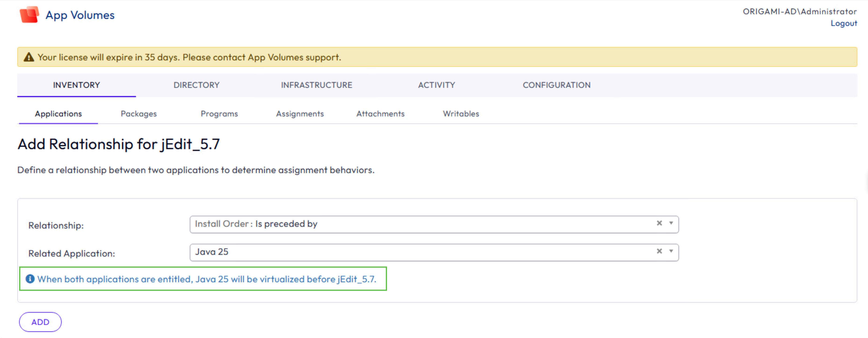Image resolution: width=868 pixels, height=338 pixels.
Task: Clear the Related Application Java 25 selection
Action: coord(659,251)
